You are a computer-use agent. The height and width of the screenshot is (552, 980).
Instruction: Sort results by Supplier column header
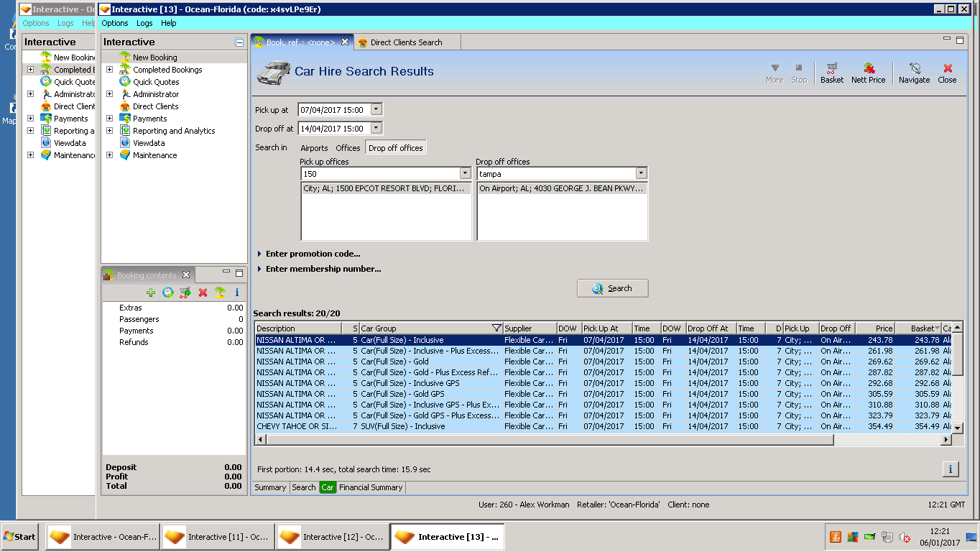530,328
